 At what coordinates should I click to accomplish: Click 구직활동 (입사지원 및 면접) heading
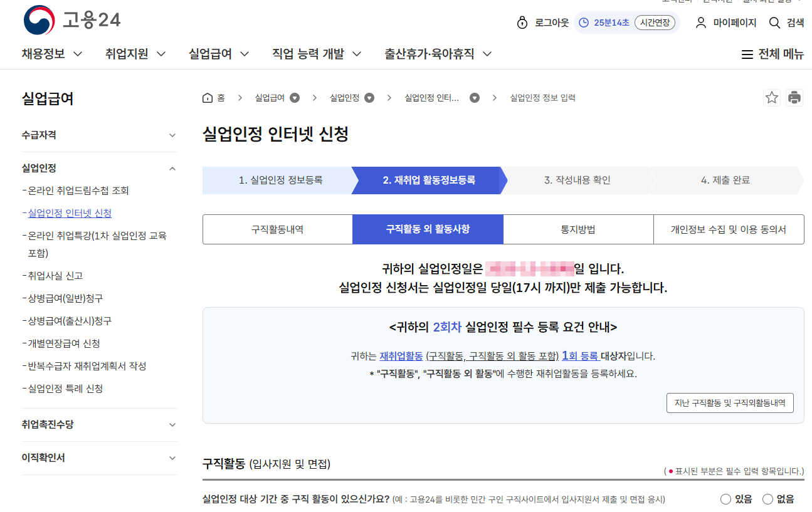[266, 464]
